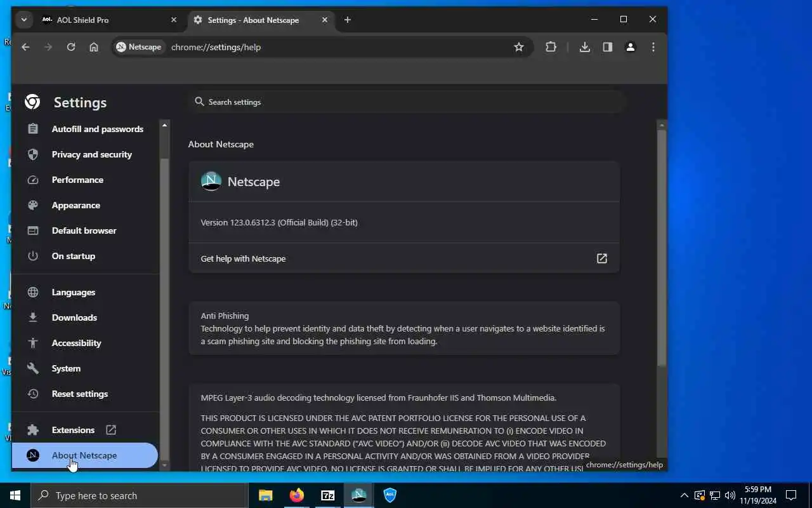
Task: Open the Windows Start menu
Action: click(15, 495)
